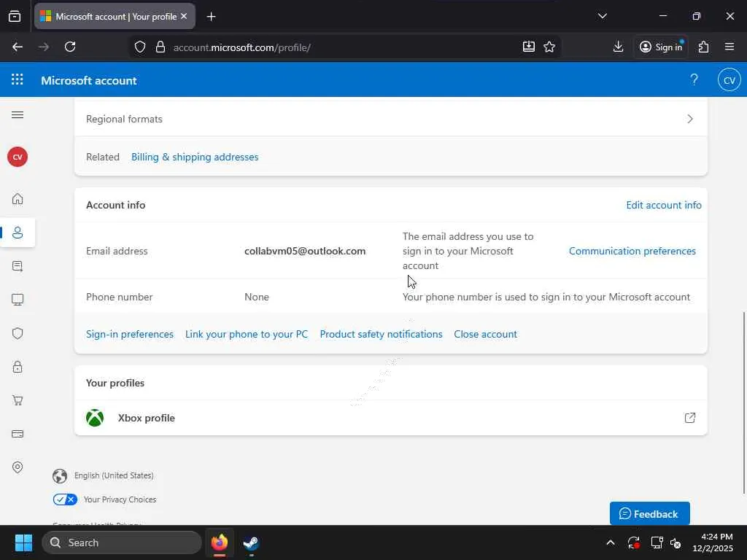
Task: Click the Firefox Sign in button
Action: (661, 47)
